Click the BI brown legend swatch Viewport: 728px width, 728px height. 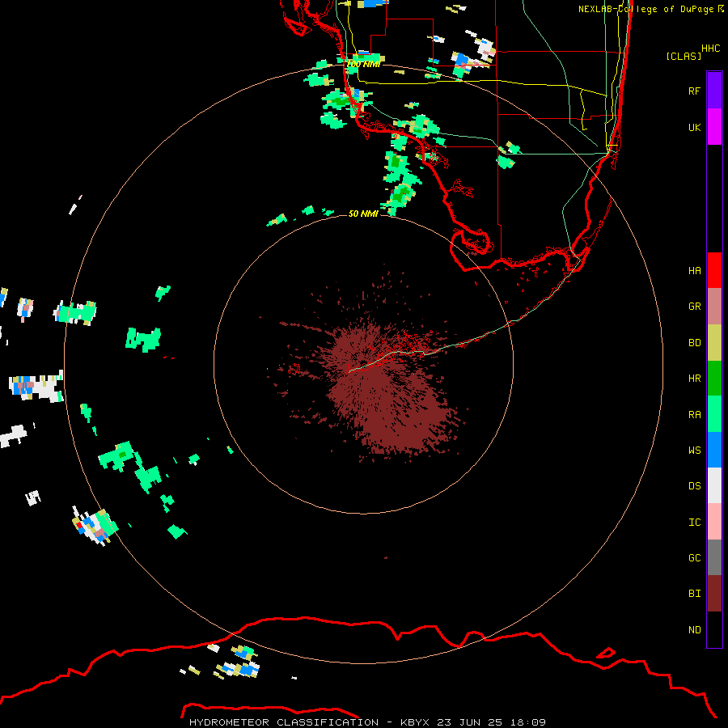(714, 594)
